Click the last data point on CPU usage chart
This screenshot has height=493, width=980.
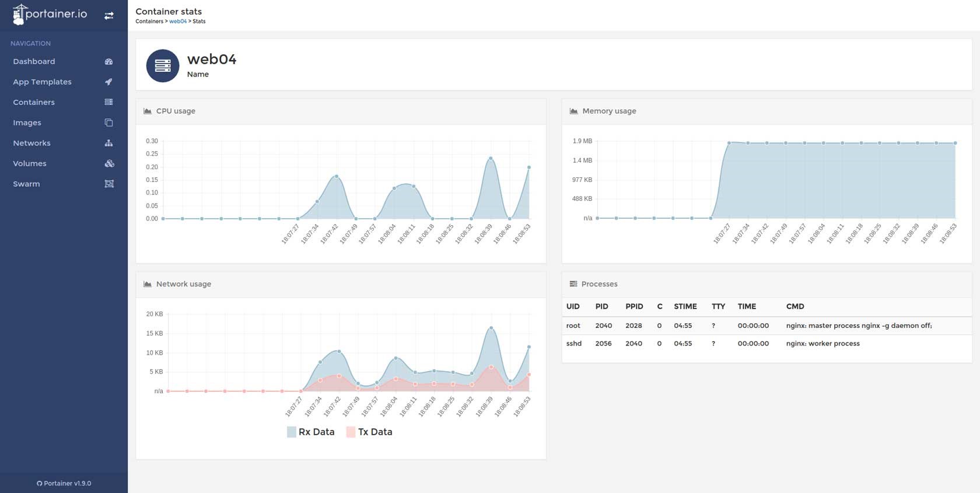coord(529,167)
